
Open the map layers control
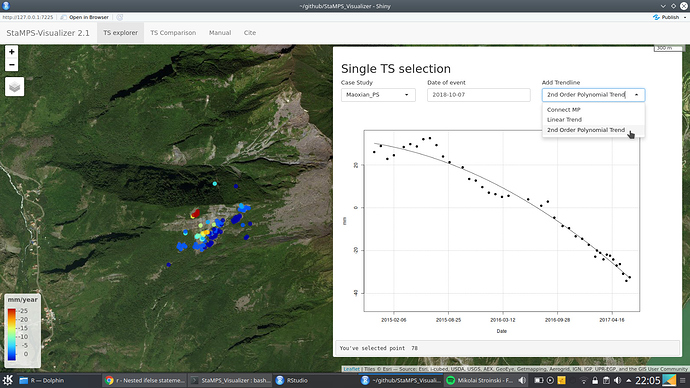15,87
